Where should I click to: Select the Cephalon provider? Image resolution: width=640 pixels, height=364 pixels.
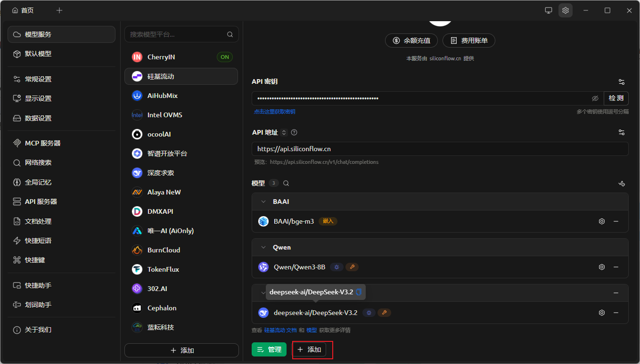181,308
